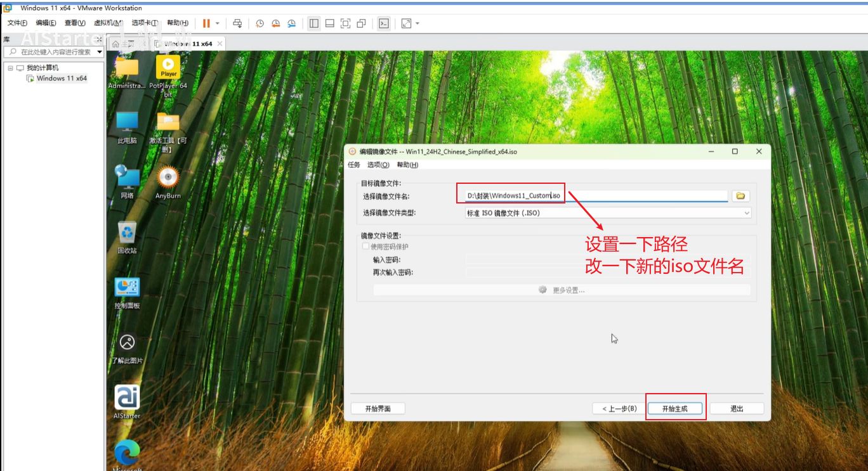Toggle the library sidebar view icon
Screen dimensions: 868x471
(313, 23)
